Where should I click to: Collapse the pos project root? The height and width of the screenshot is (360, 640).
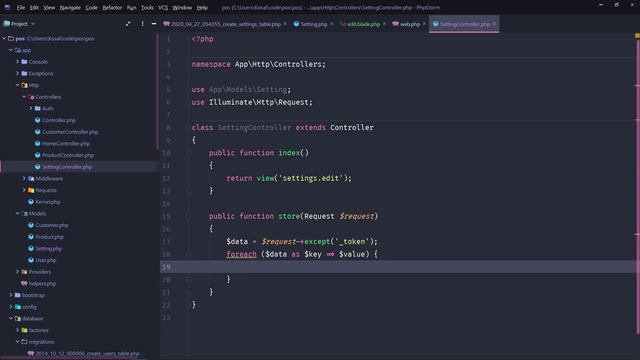point(4,39)
